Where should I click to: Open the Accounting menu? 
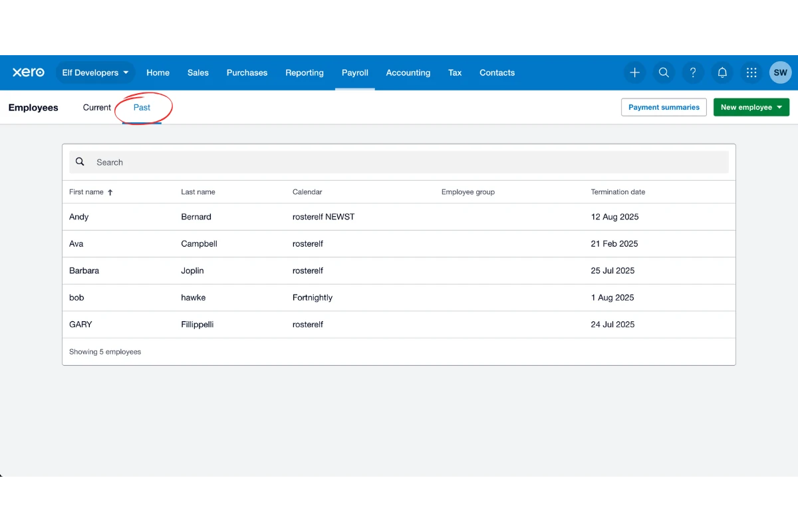[x=408, y=72]
